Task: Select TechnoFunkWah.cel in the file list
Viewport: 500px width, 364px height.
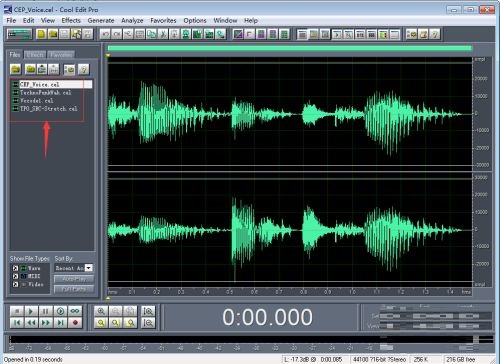Action: pyautogui.click(x=45, y=93)
